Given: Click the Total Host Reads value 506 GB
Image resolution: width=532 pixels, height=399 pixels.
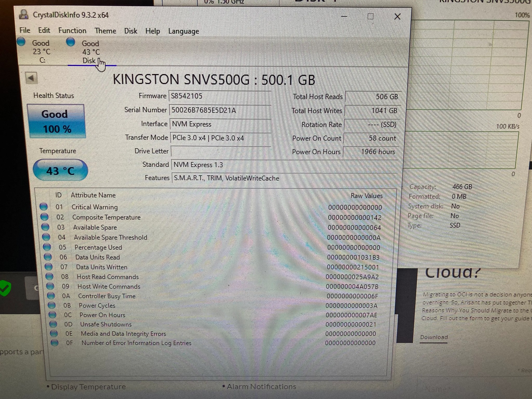Looking at the screenshot, I should [x=373, y=97].
